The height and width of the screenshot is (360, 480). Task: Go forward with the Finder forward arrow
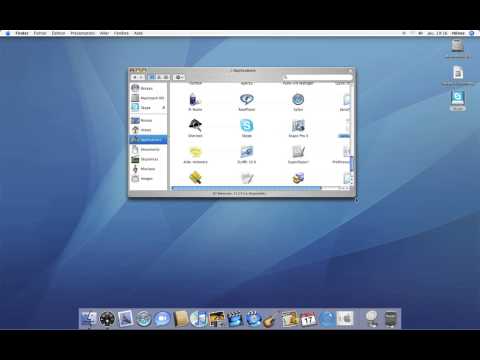141,77
